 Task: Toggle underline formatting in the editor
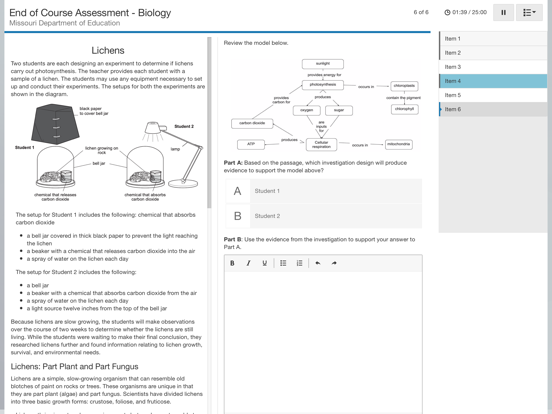[x=265, y=263]
